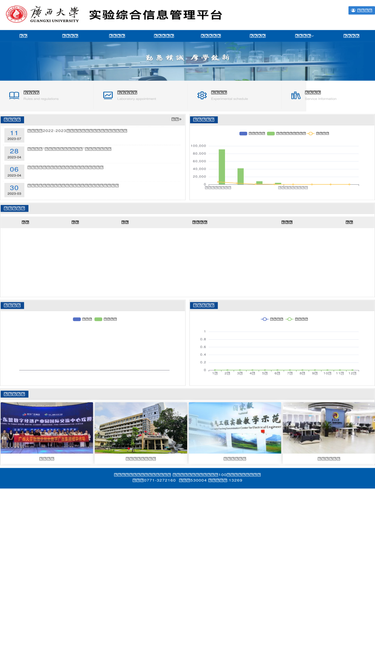Open the announcement dated 28 2023-04

coord(69,149)
